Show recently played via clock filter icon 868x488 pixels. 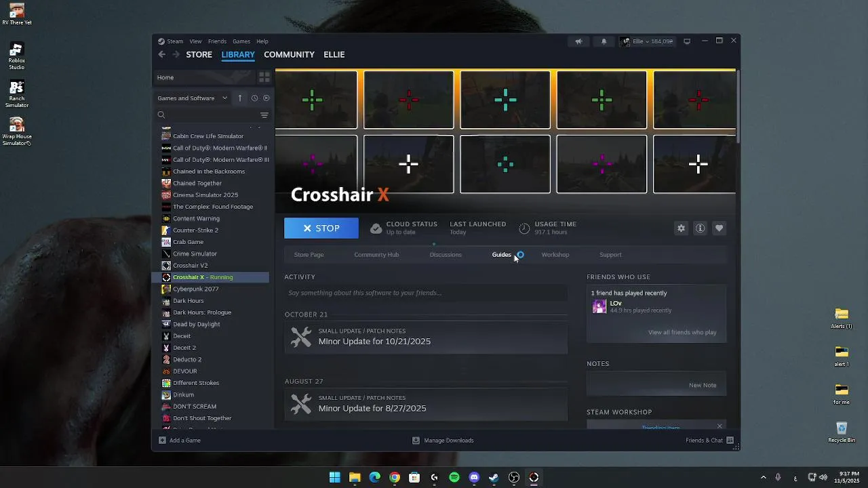254,98
